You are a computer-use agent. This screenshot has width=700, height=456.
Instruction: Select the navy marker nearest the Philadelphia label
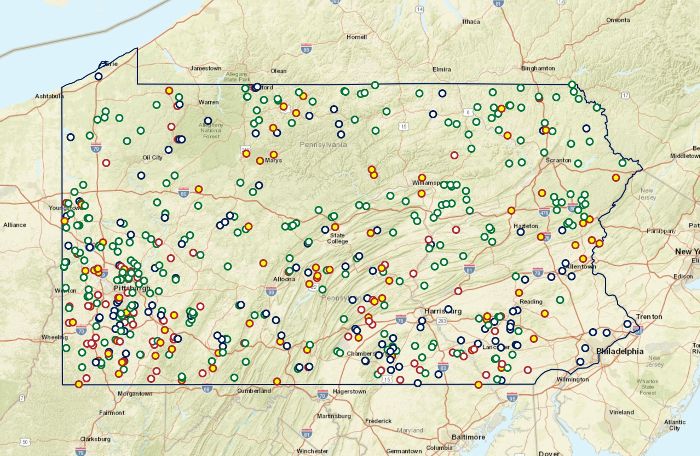585,348
